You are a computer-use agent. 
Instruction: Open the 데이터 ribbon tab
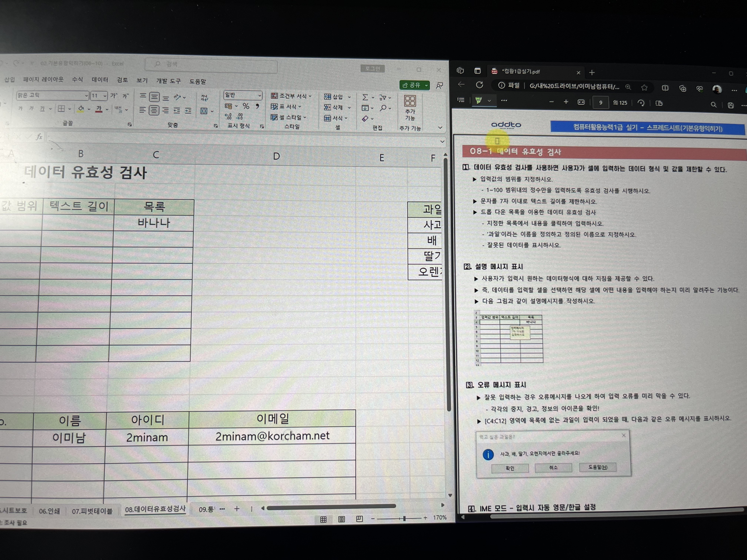(100, 80)
